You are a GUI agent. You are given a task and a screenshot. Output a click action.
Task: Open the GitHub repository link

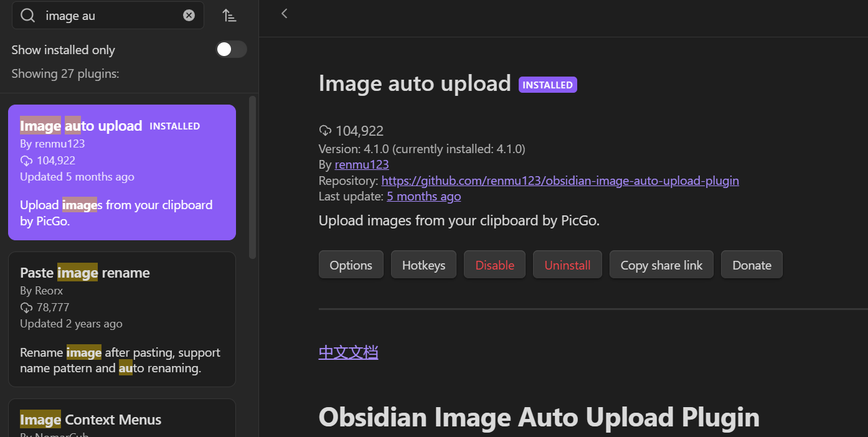point(560,181)
